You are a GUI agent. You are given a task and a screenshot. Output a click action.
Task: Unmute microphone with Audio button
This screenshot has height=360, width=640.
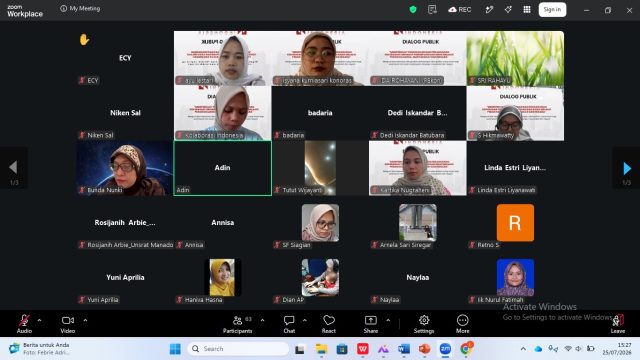24,324
